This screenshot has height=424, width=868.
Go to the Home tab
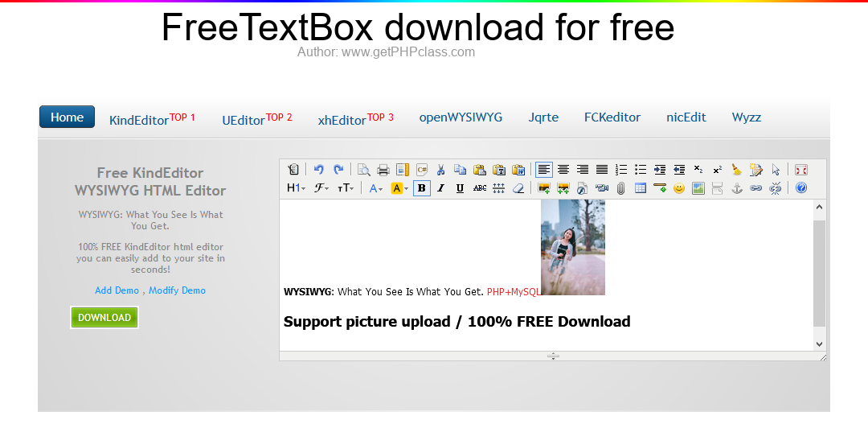(67, 117)
